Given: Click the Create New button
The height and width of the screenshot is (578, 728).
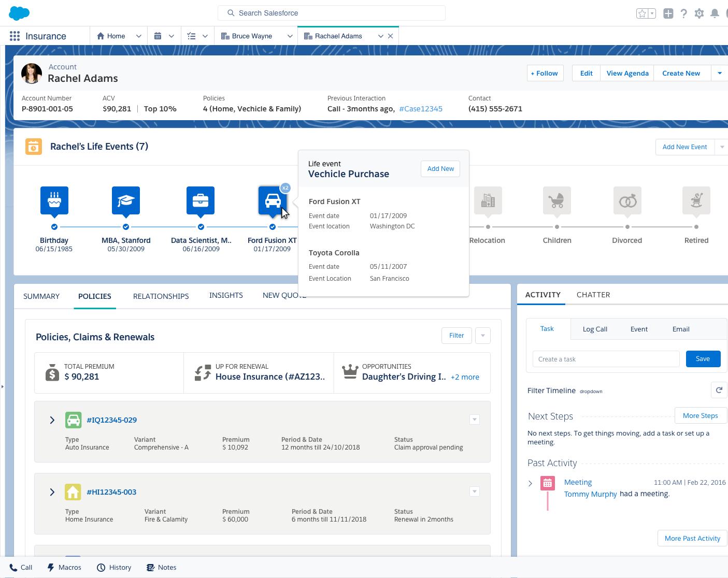Looking at the screenshot, I should click(x=681, y=73).
